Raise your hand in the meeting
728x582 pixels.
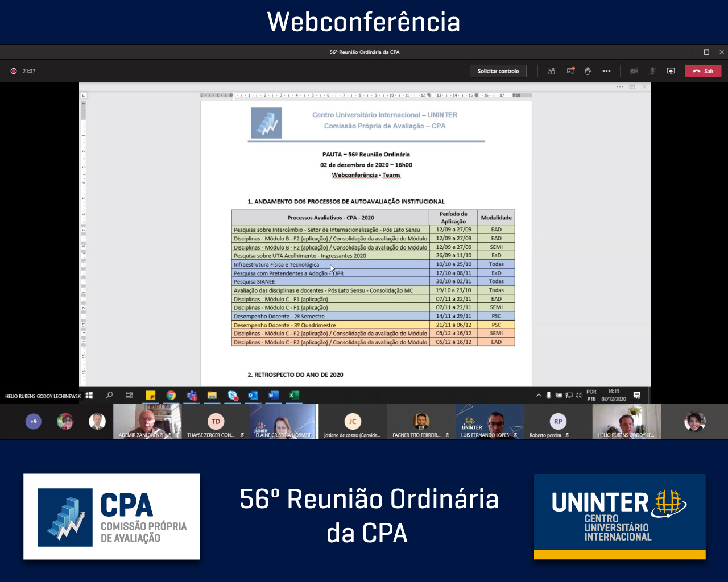click(x=588, y=71)
